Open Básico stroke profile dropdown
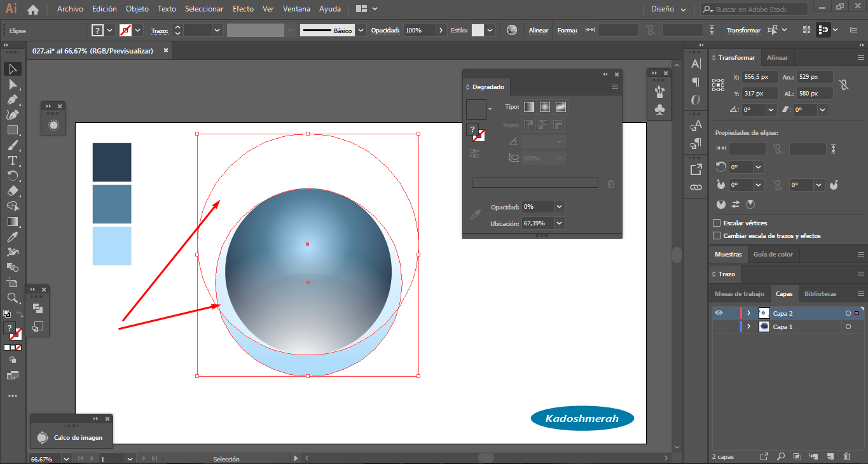Image resolution: width=868 pixels, height=464 pixels. (361, 30)
